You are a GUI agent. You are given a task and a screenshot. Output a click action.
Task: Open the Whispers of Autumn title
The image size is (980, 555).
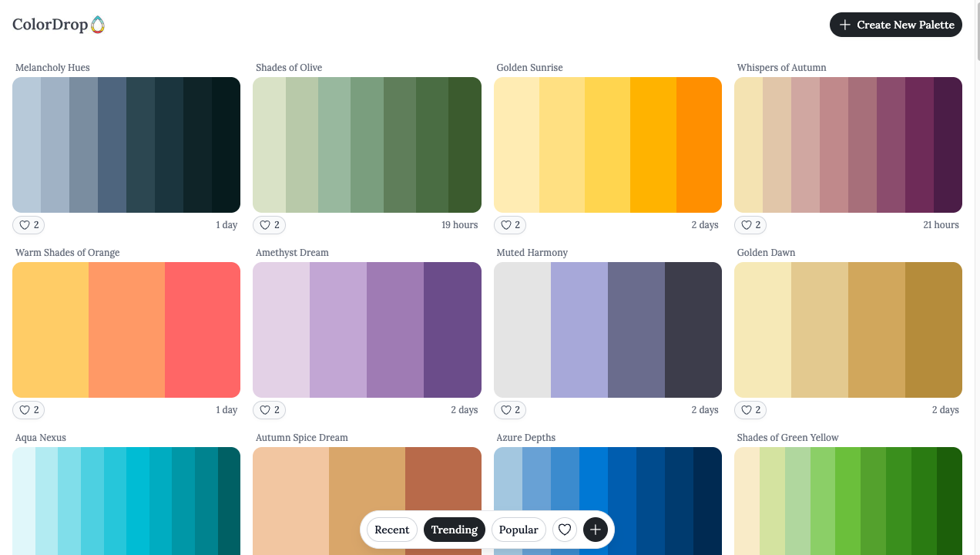(x=782, y=68)
